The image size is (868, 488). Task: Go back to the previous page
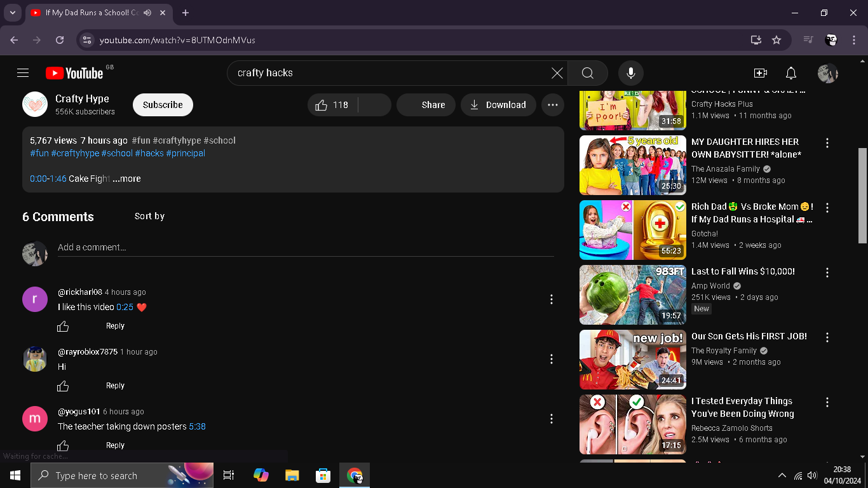pos(14,40)
